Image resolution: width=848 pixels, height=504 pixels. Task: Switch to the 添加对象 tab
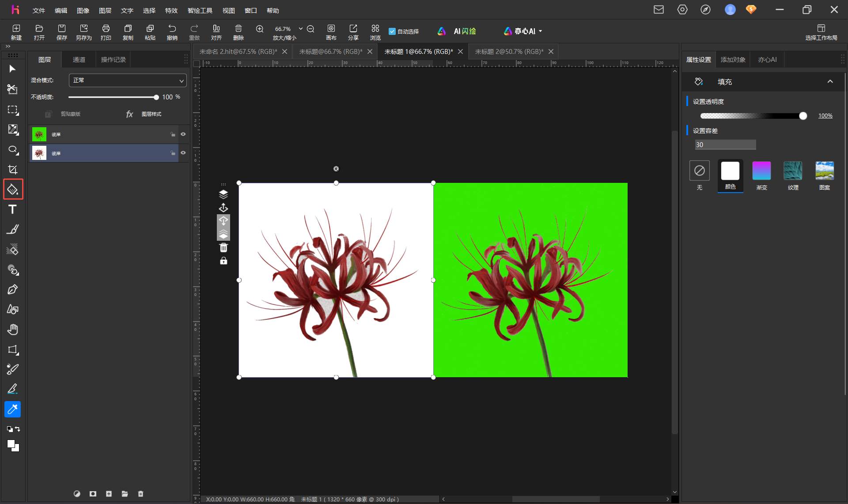tap(733, 60)
